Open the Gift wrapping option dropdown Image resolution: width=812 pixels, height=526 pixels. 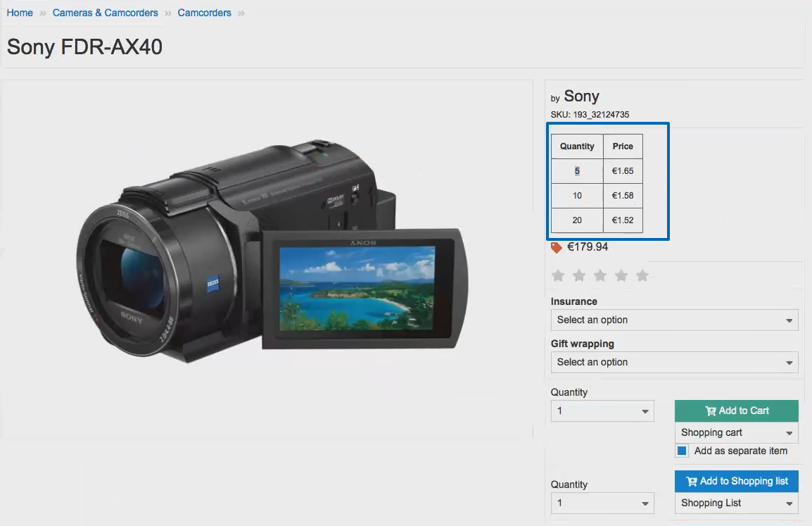pyautogui.click(x=674, y=362)
